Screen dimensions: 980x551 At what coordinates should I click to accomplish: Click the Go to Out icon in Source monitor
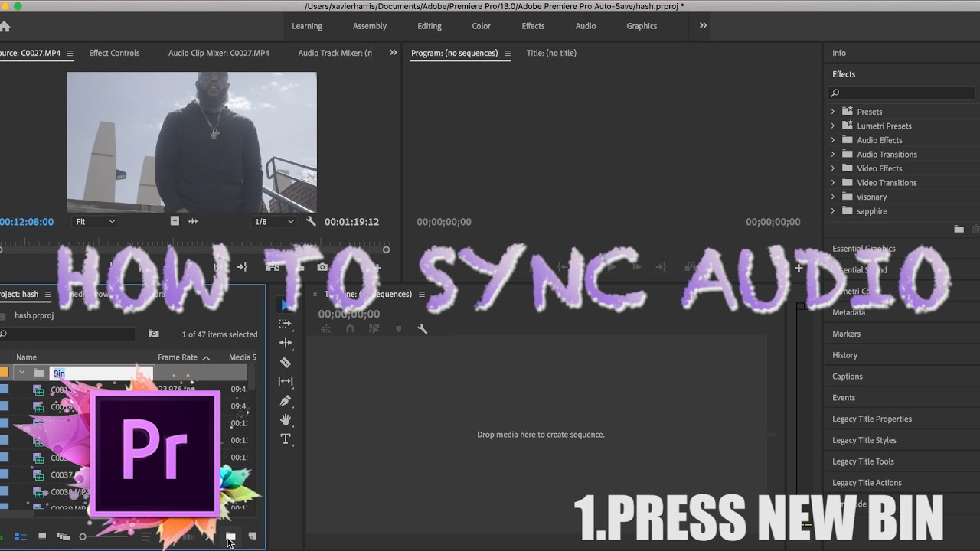pos(241,267)
